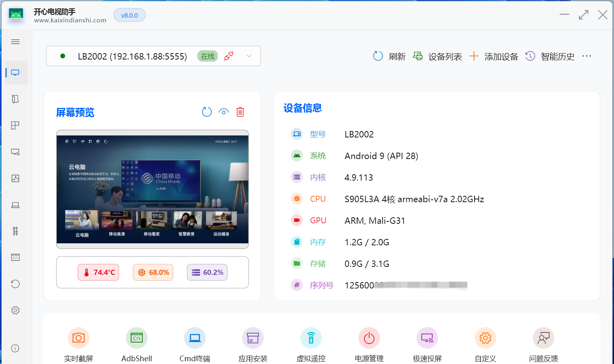Image resolution: width=614 pixels, height=364 pixels.
Task: Disconnect device using red link icon
Action: coord(229,56)
